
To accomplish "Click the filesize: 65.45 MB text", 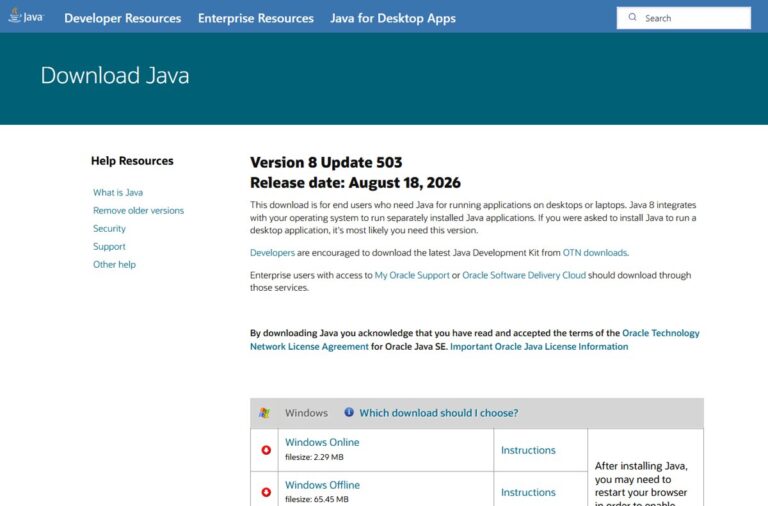I will point(317,499).
